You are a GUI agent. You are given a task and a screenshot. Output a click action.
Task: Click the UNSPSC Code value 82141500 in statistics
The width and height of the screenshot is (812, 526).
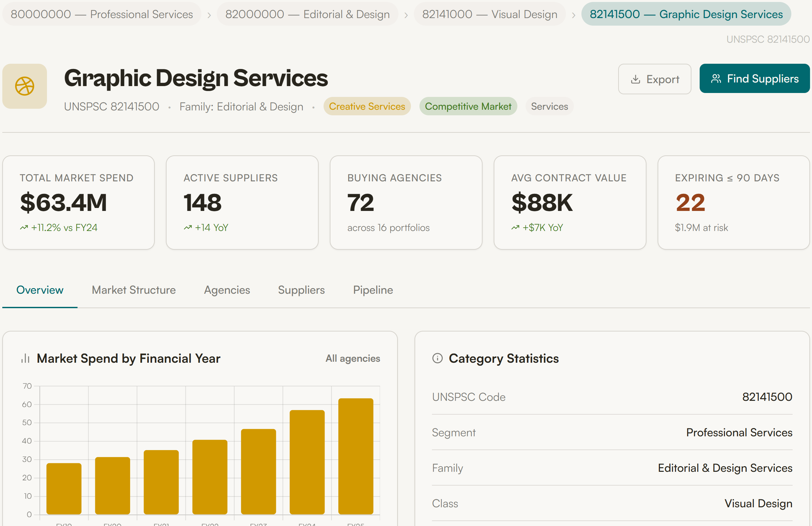[x=767, y=397]
